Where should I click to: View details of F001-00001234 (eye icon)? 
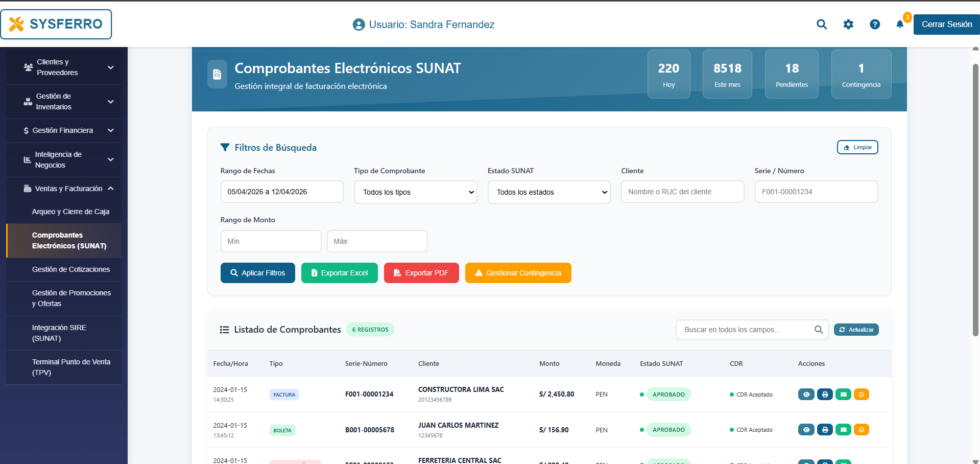pyautogui.click(x=806, y=394)
